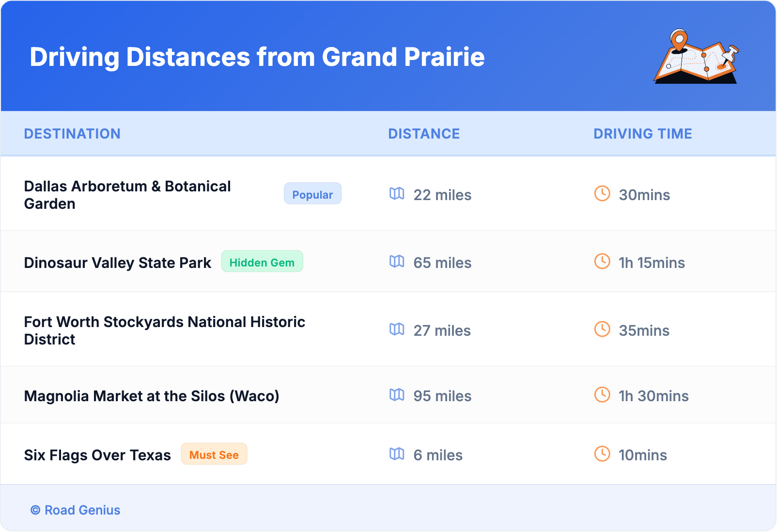The width and height of the screenshot is (777, 532).
Task: Select the Destination column header
Action: [72, 134]
